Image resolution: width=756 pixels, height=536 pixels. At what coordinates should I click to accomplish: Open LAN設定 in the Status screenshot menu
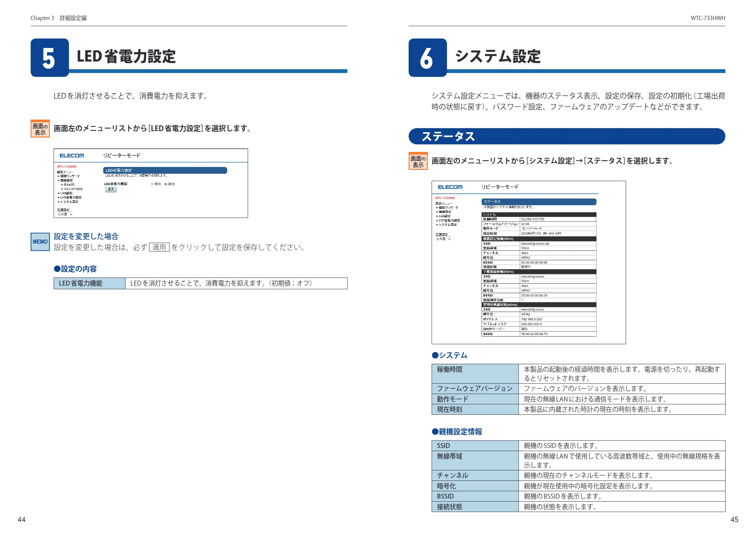[443, 216]
